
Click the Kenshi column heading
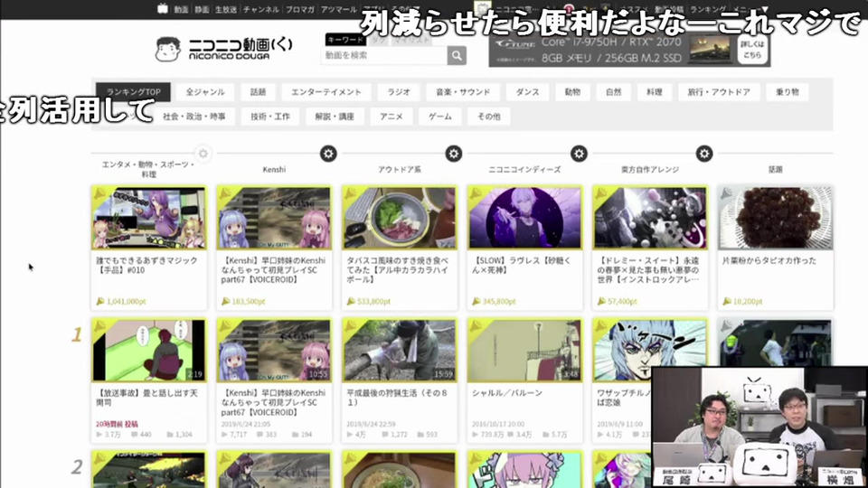pos(274,169)
